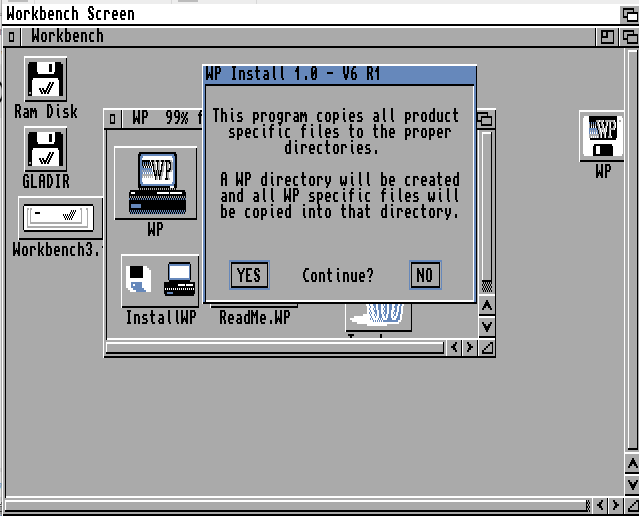Click WP window scroll right arrow
Image resolution: width=639 pixels, height=516 pixels.
(x=469, y=348)
